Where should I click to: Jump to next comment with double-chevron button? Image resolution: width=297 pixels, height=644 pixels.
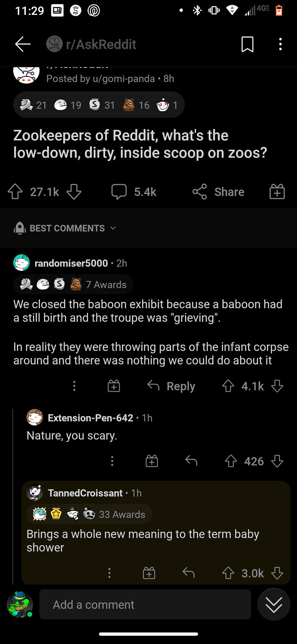tap(274, 605)
